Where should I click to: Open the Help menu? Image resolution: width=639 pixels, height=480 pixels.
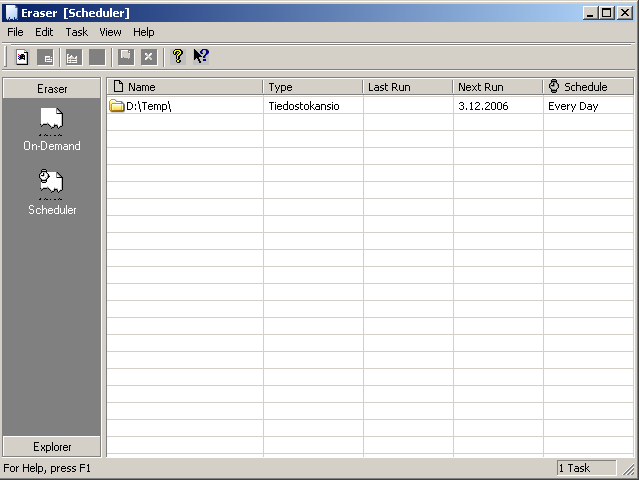click(143, 32)
